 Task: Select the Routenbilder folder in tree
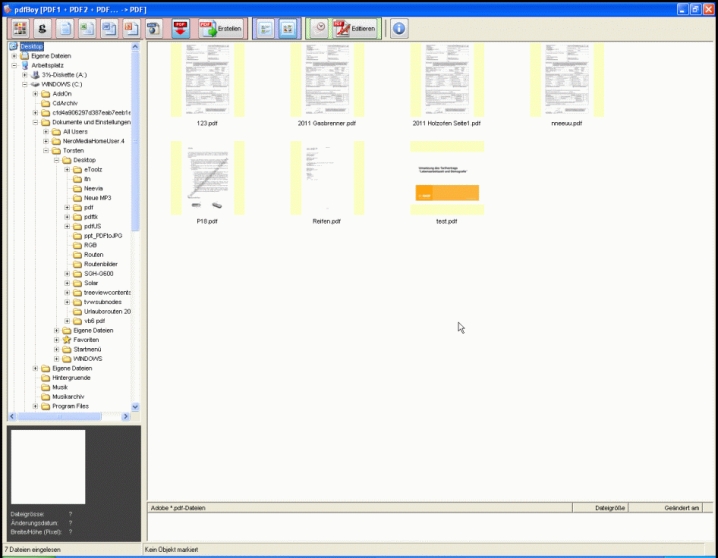point(101,264)
